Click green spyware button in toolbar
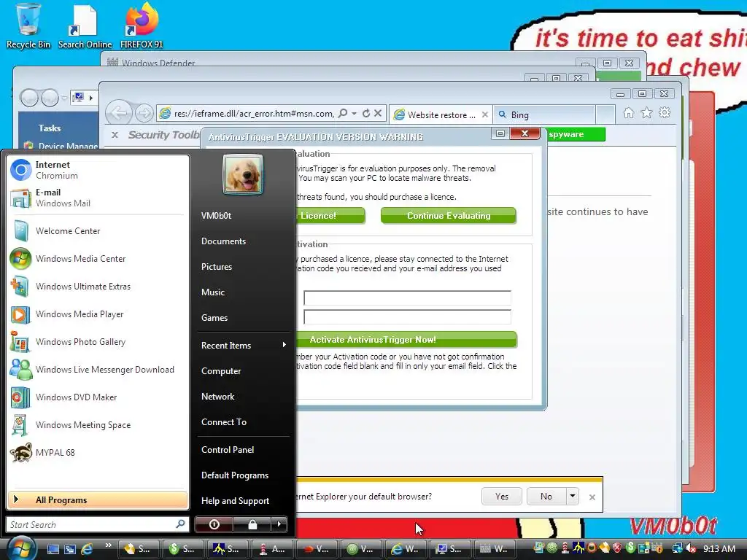 (576, 134)
